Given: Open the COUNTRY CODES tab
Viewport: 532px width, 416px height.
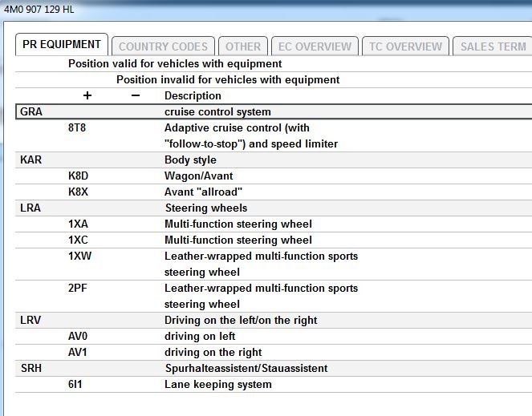Looking at the screenshot, I should (x=163, y=46).
